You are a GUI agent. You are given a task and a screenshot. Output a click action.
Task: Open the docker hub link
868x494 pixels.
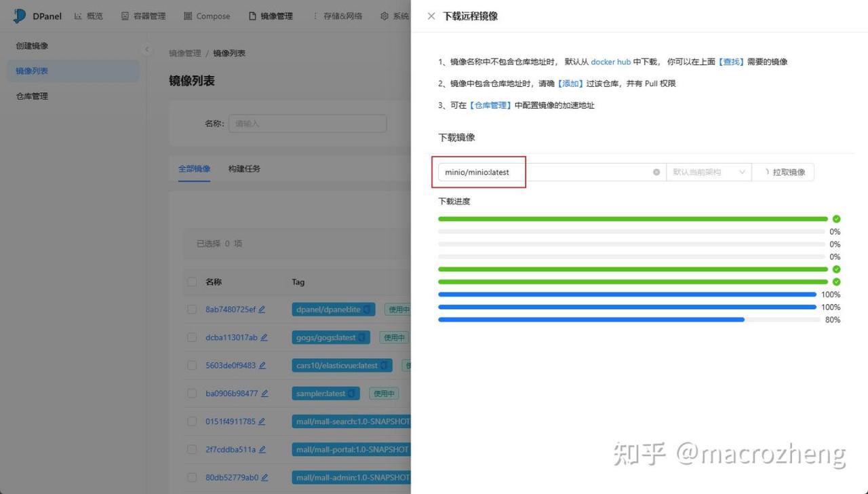click(x=611, y=62)
